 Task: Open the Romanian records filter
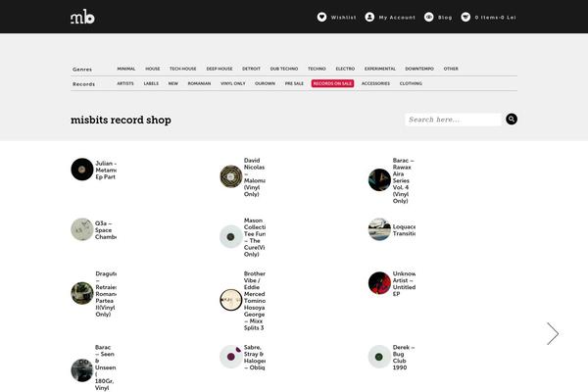point(199,83)
